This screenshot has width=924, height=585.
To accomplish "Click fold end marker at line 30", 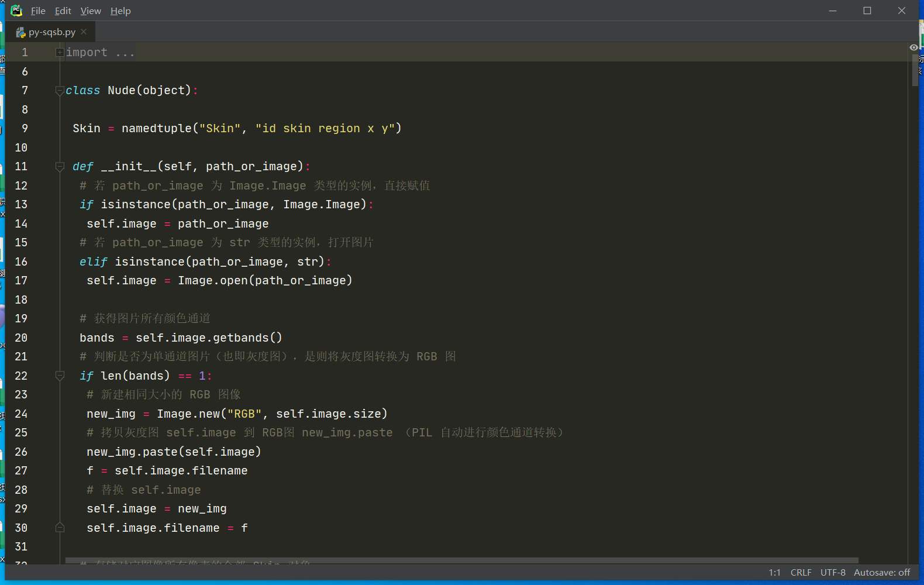I will coord(60,528).
